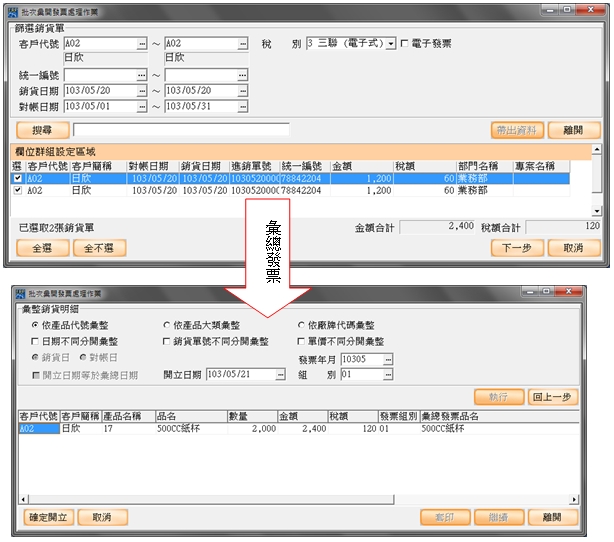Open lookup for ending 客戶代號 field
Screen dimensions: 614x542
click(242, 45)
